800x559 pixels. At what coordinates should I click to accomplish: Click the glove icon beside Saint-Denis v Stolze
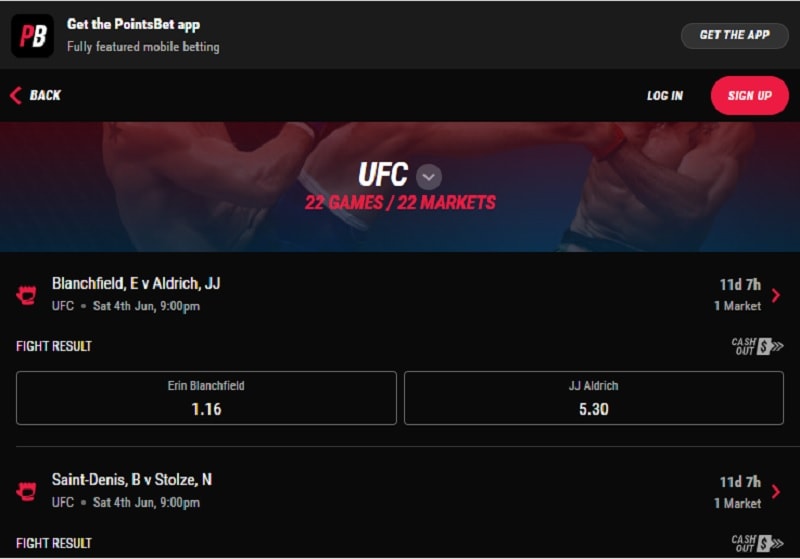point(26,492)
